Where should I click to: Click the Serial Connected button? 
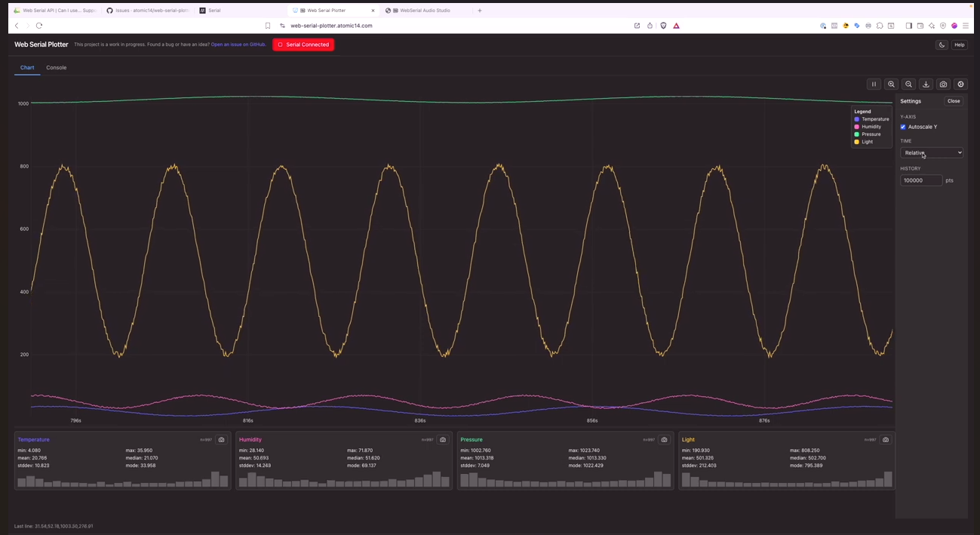[303, 45]
